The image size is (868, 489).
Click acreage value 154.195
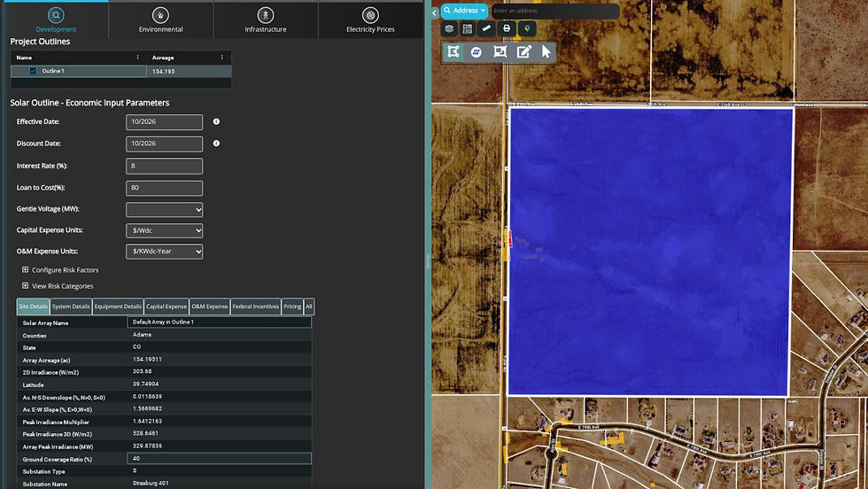pos(163,72)
